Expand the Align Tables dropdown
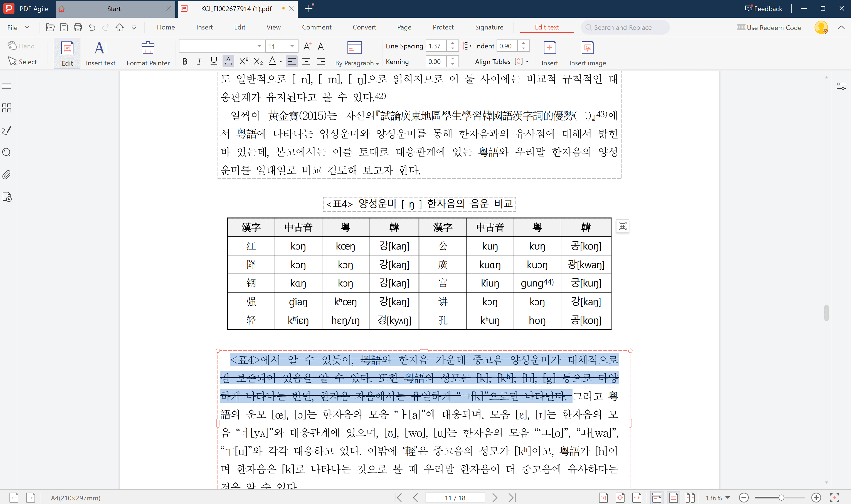 click(x=527, y=62)
